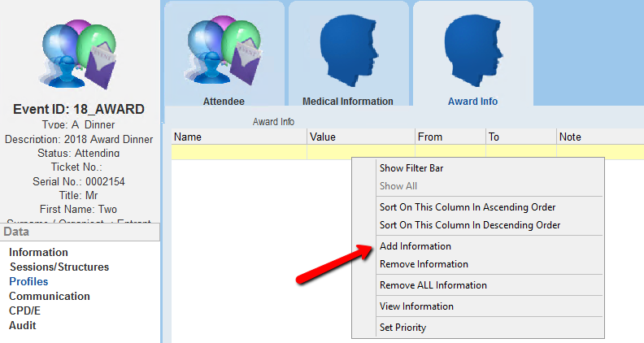Choose Add Information in the context menu

tap(416, 246)
